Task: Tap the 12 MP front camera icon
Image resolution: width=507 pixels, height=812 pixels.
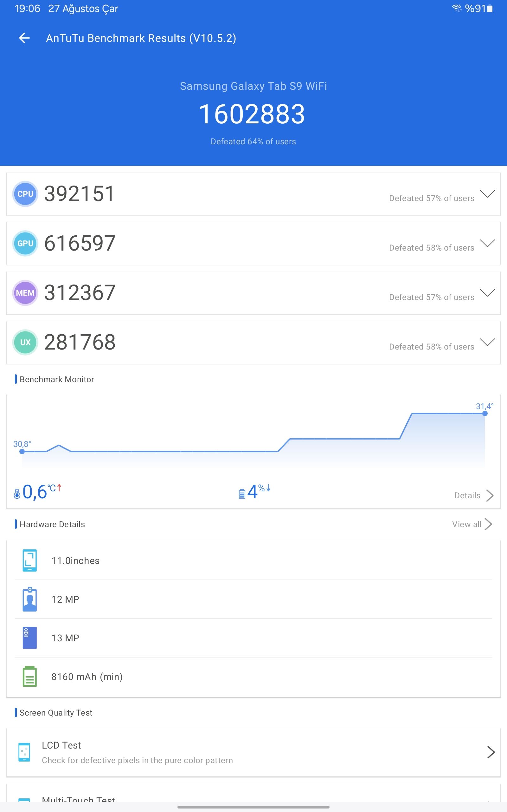Action: pyautogui.click(x=29, y=599)
